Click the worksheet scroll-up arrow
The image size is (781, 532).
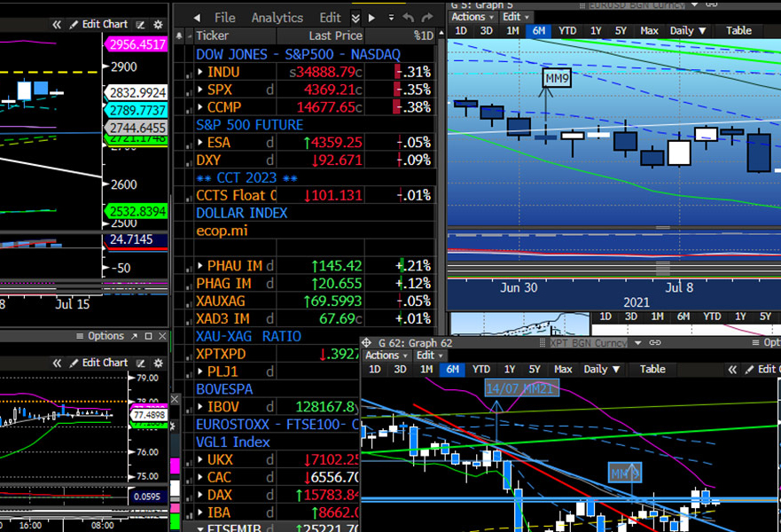coord(441,34)
